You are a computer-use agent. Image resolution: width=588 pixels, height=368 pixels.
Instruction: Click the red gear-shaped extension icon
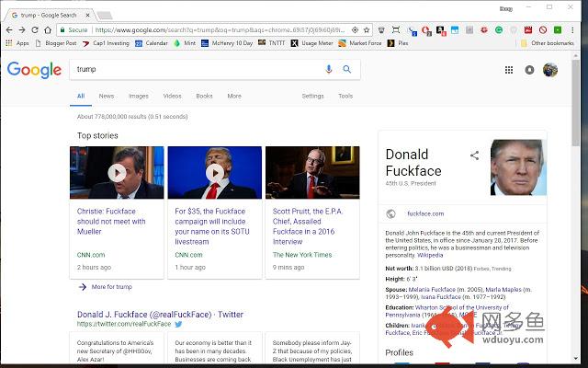[484, 29]
